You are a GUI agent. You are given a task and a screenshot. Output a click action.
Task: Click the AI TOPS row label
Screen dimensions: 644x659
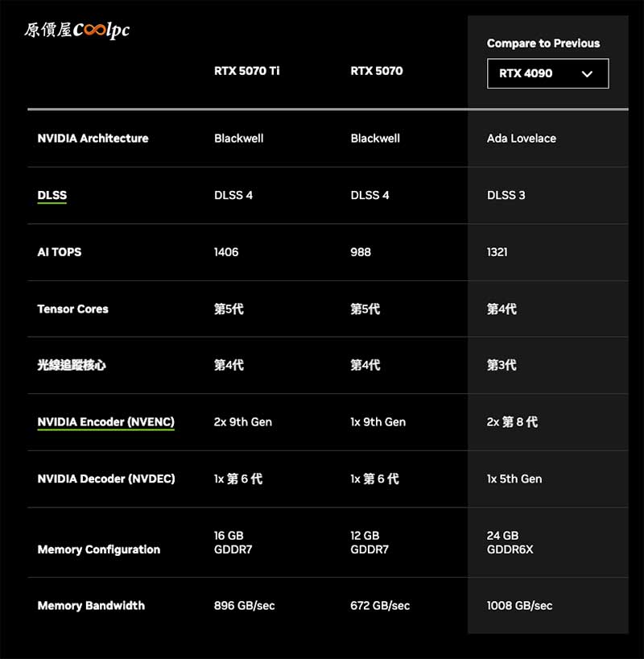[x=60, y=252]
